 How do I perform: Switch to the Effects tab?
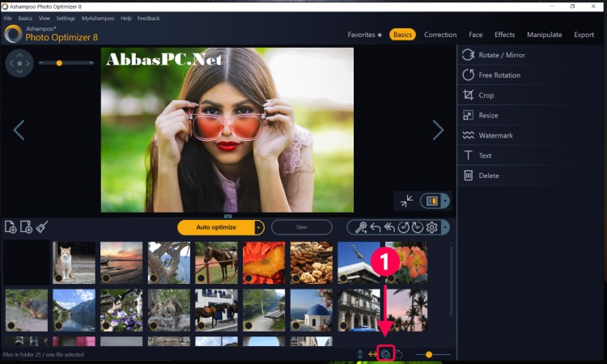(504, 35)
